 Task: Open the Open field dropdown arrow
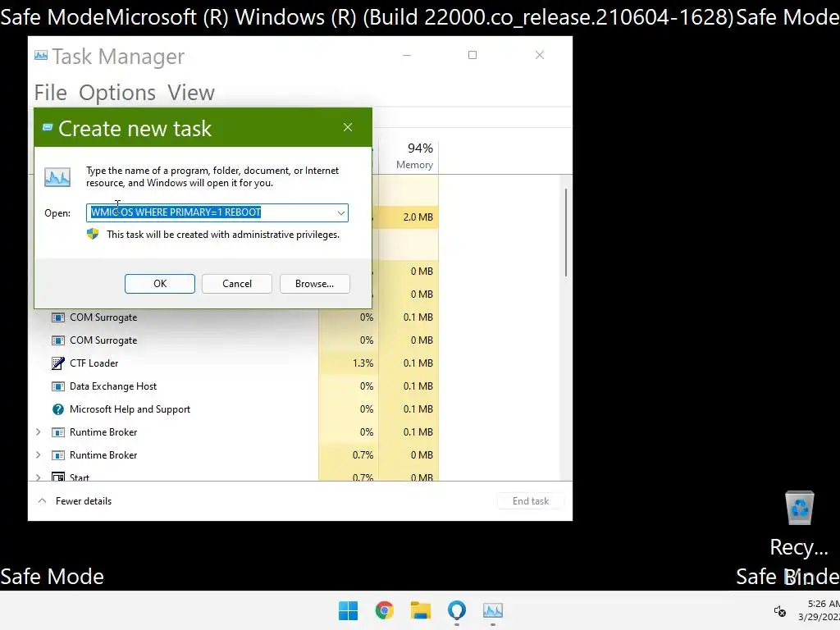point(340,212)
